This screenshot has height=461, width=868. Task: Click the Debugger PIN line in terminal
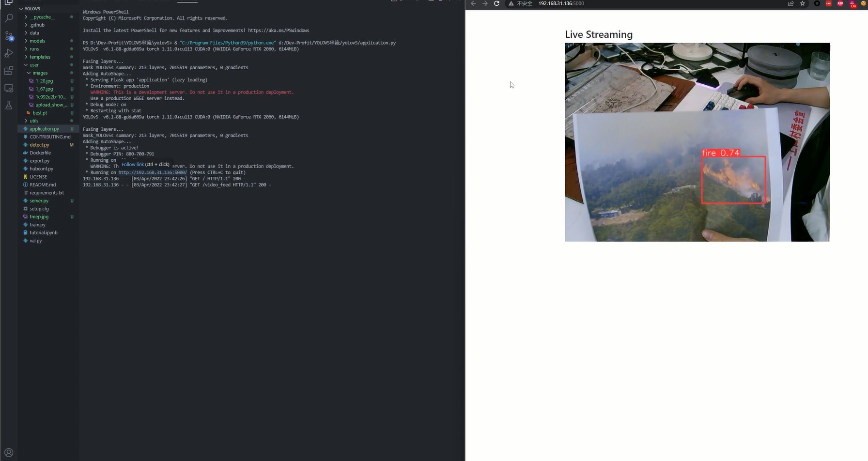tap(120, 154)
